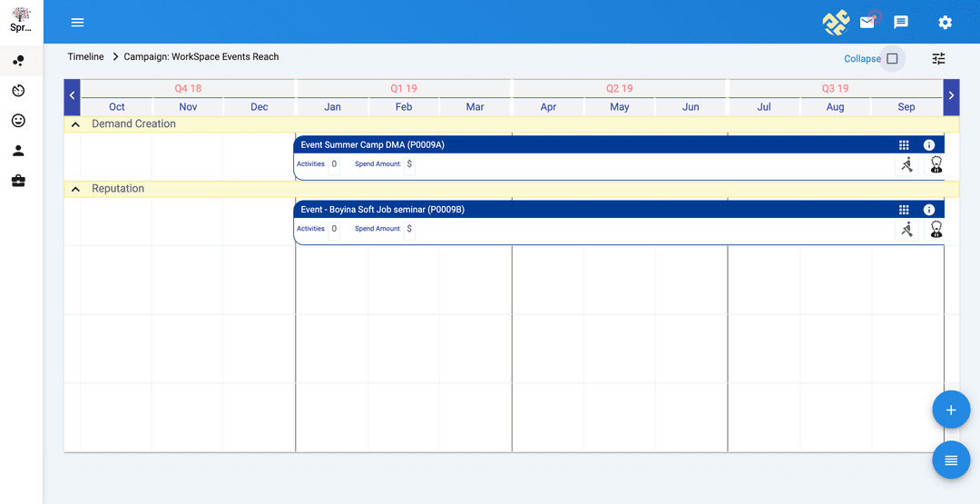Screen dimensions: 980x504
Task: Click the Collapse label
Action: [x=863, y=59]
